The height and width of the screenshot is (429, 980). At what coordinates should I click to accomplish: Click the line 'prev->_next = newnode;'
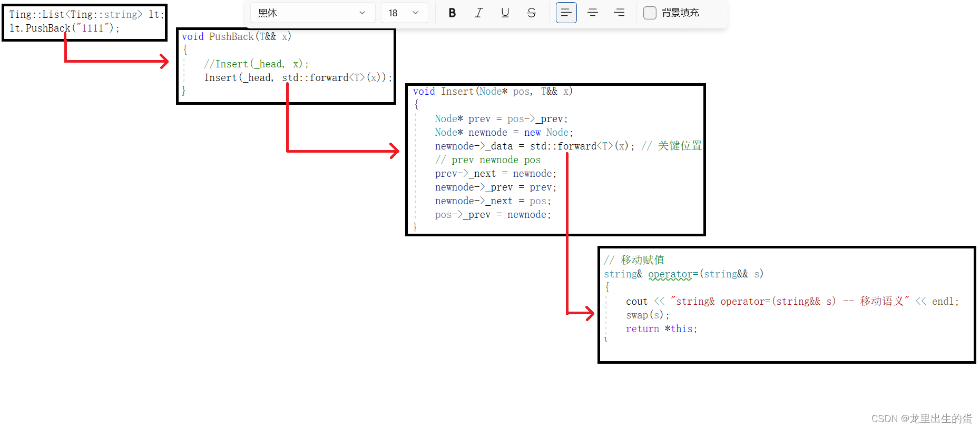tap(495, 174)
